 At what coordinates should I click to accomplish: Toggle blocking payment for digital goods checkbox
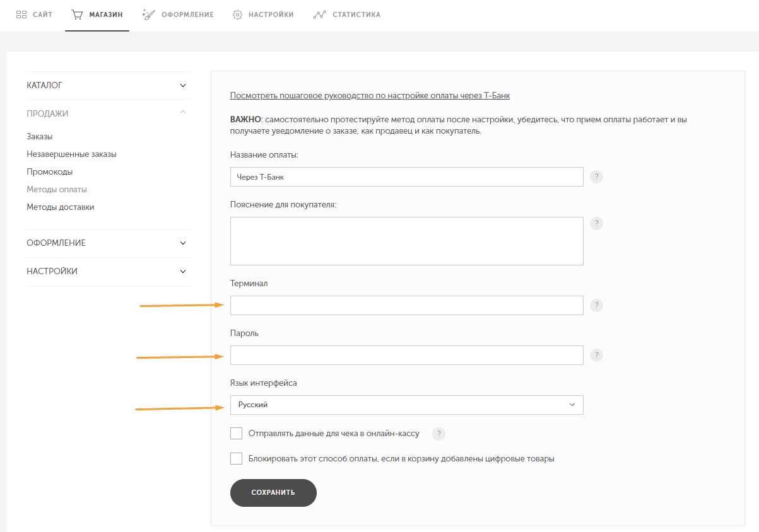237,459
